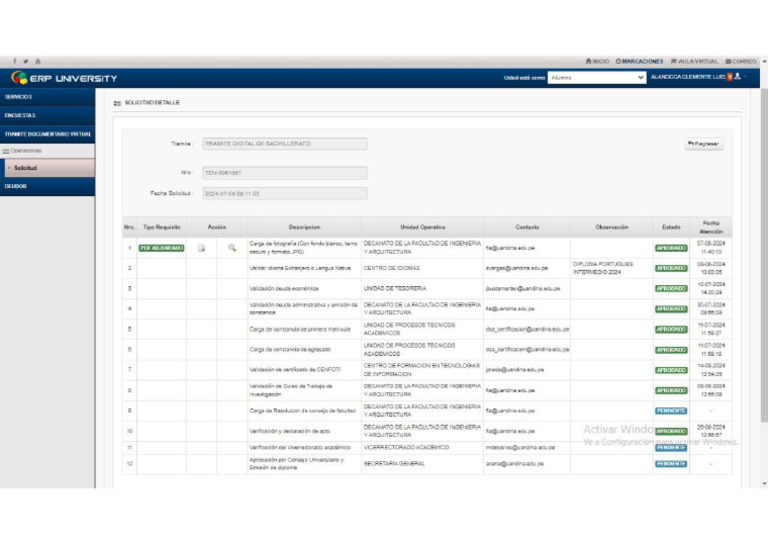Go to Aula Virtual link
Viewport: 768px width, 543px height.
[x=695, y=61]
